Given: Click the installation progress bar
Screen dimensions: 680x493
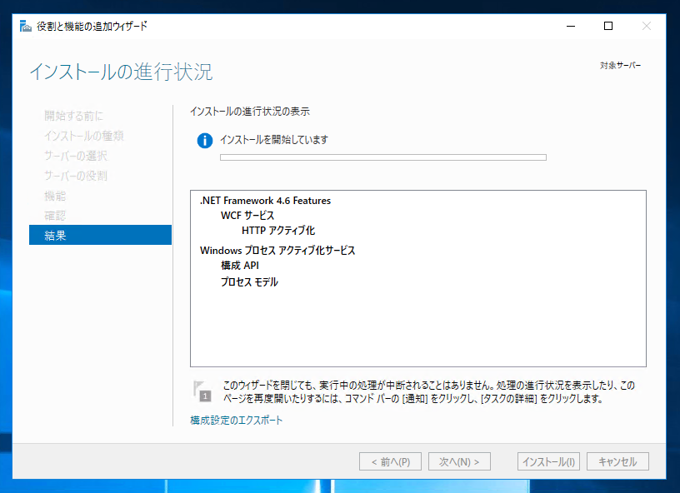Looking at the screenshot, I should coord(383,157).
